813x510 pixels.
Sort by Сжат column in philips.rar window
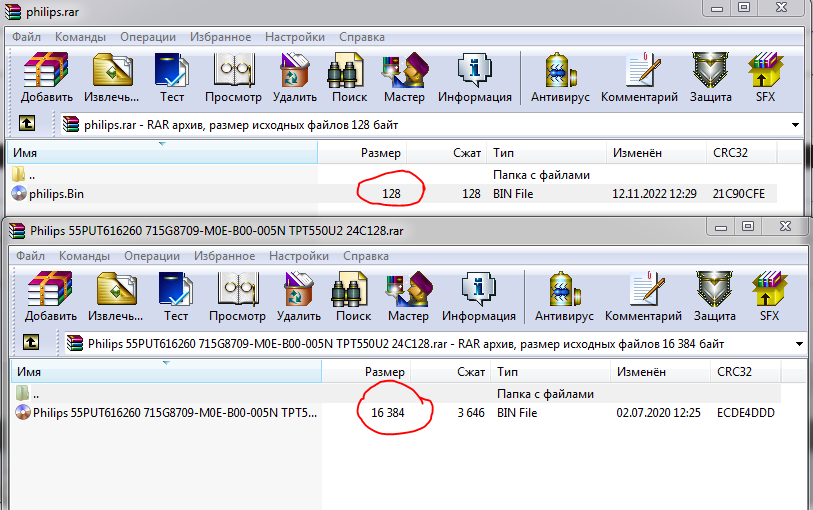pos(446,153)
